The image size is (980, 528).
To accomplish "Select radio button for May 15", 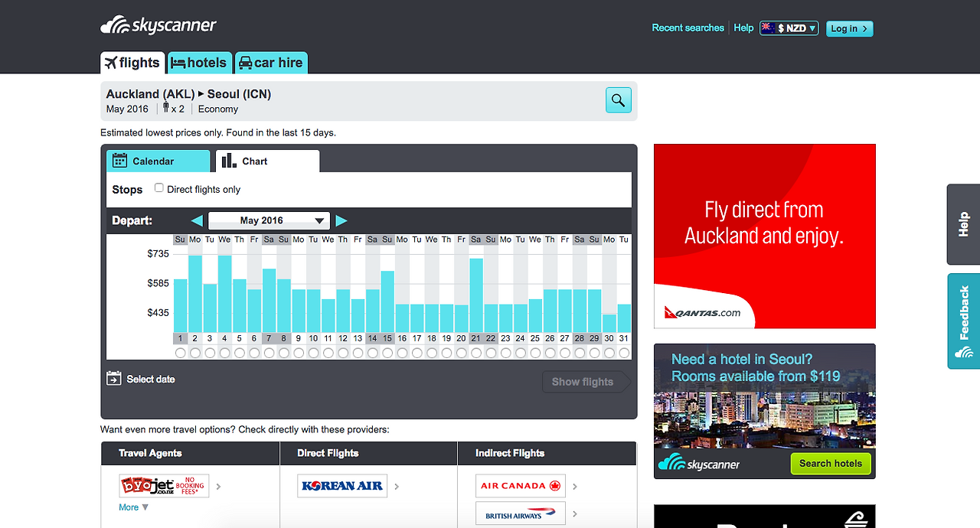I will [387, 353].
